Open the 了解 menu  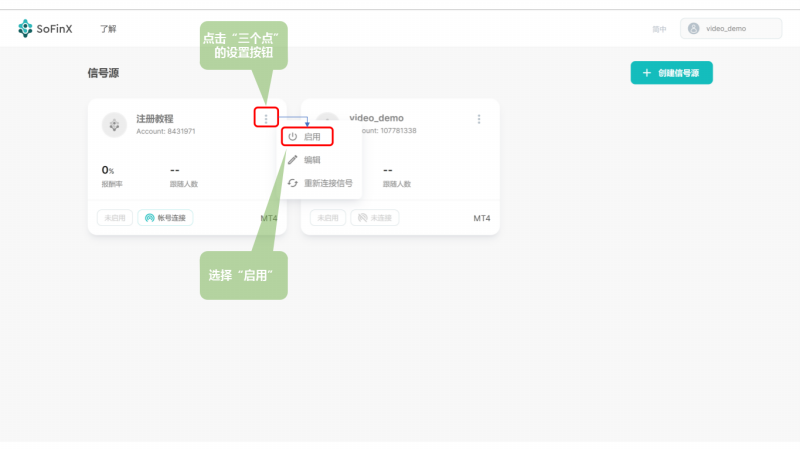coord(108,29)
